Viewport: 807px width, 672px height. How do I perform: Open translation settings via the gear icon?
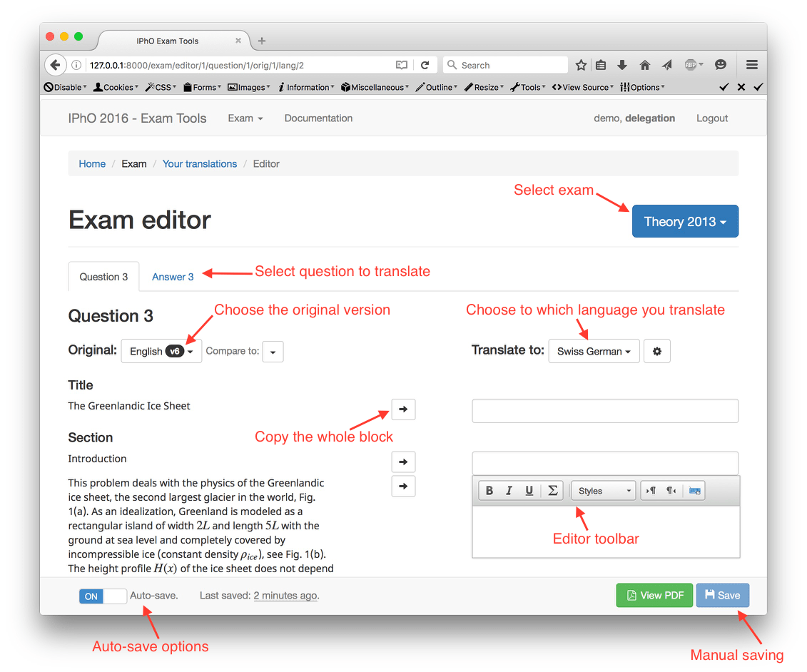click(x=656, y=351)
